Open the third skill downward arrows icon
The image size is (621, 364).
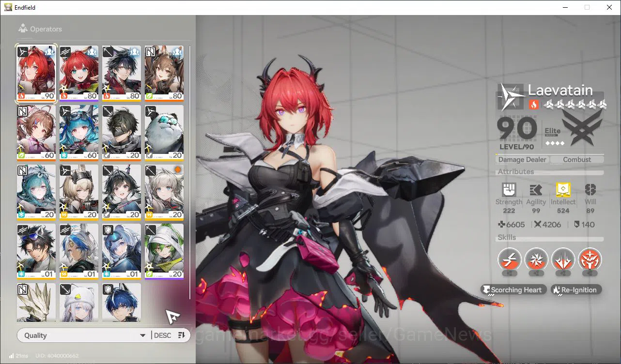(x=563, y=260)
